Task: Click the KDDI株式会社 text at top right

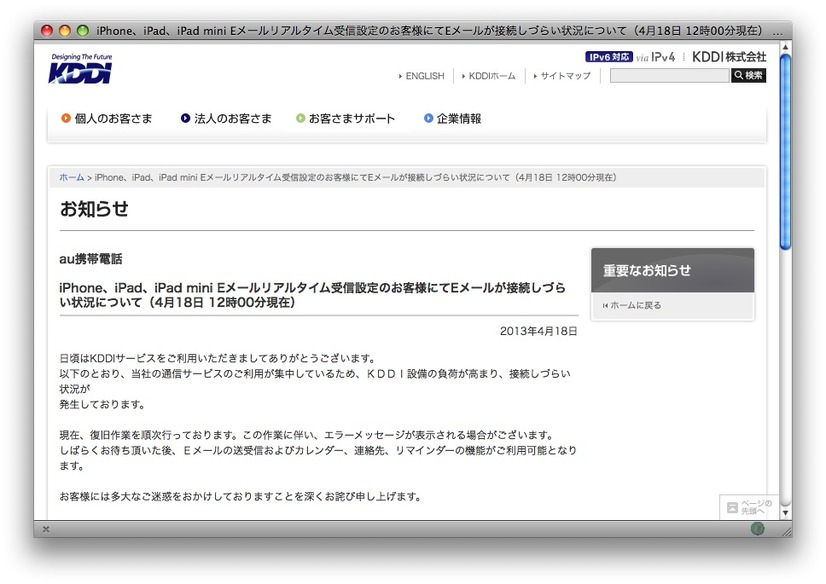Action: click(x=729, y=57)
